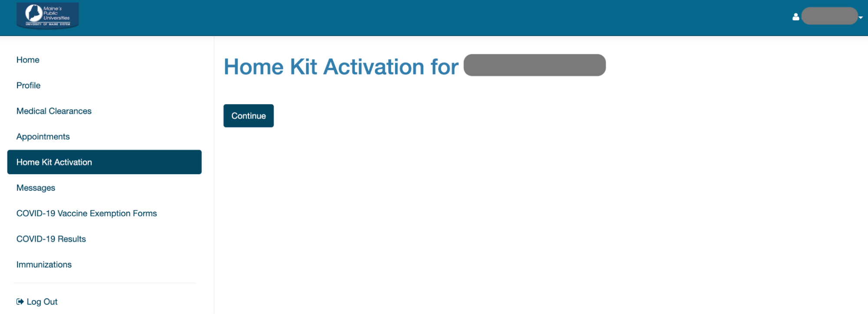Click the Home Kit Activation heading

(x=341, y=67)
